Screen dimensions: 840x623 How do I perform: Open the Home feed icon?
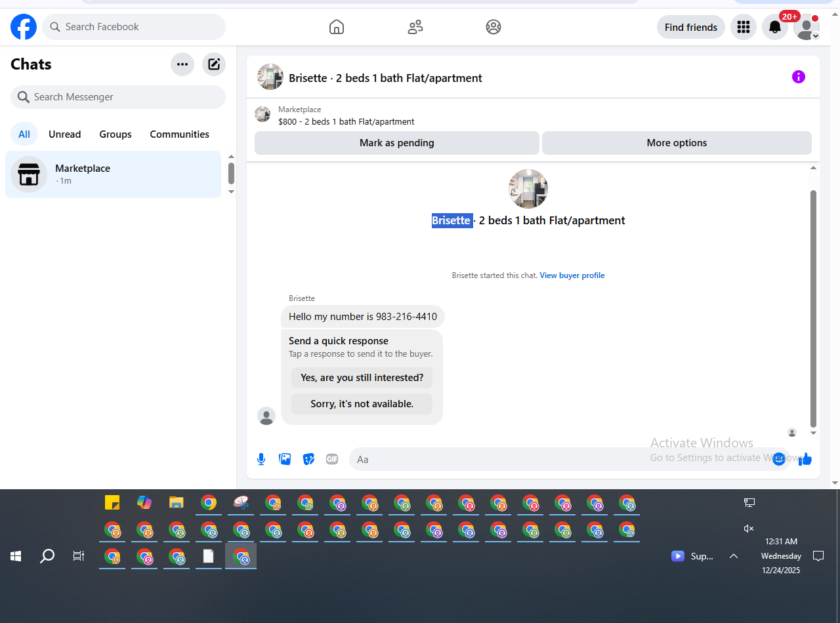[x=336, y=27]
